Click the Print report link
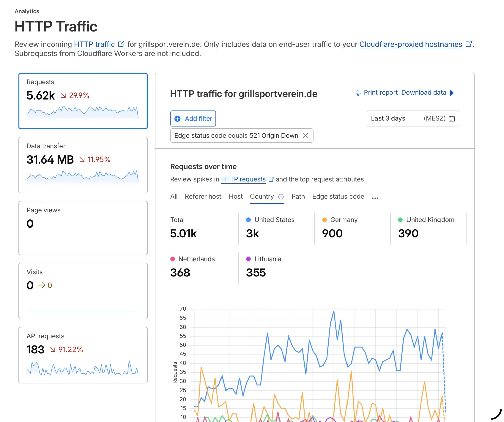The image size is (504, 422). coord(381,93)
